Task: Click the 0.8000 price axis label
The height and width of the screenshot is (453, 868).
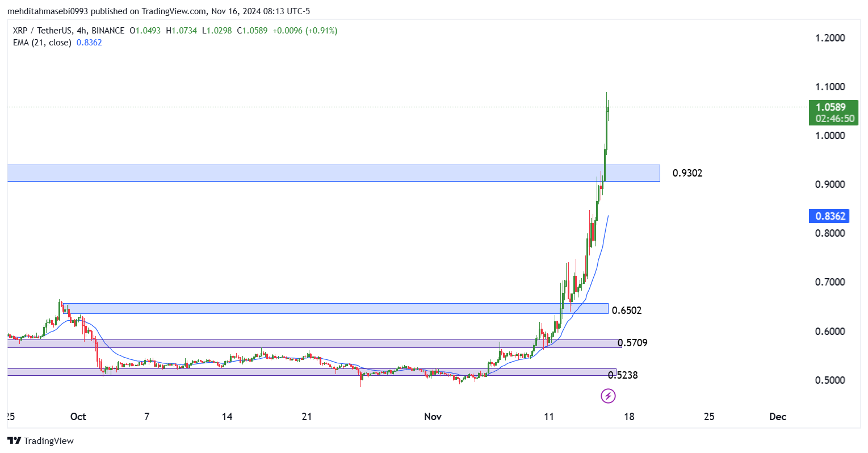Action: pos(830,233)
